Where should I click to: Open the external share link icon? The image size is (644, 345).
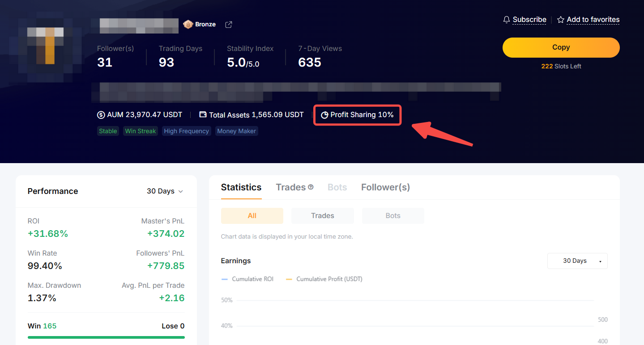coord(229,25)
